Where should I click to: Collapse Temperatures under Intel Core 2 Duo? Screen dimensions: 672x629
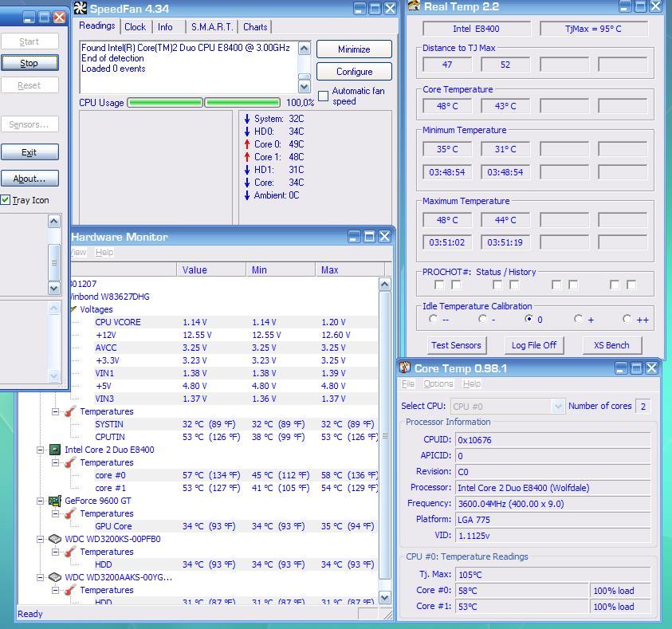55,462
